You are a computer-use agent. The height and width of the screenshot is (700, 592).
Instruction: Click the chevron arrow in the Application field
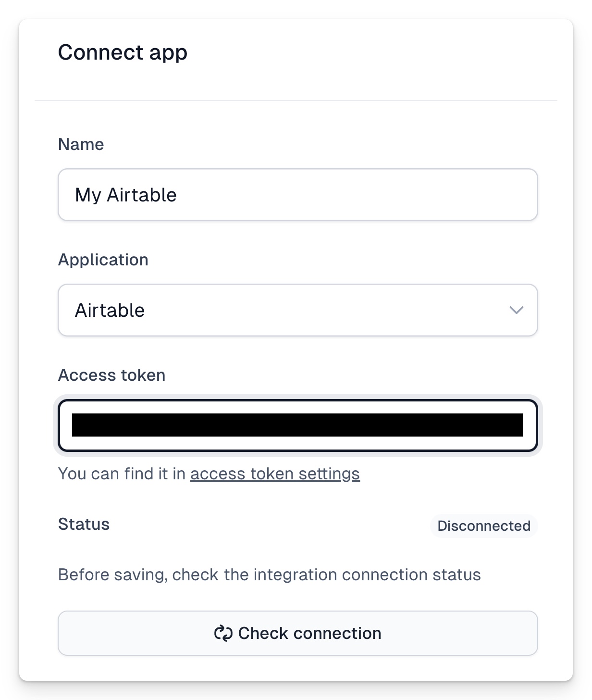click(x=516, y=310)
